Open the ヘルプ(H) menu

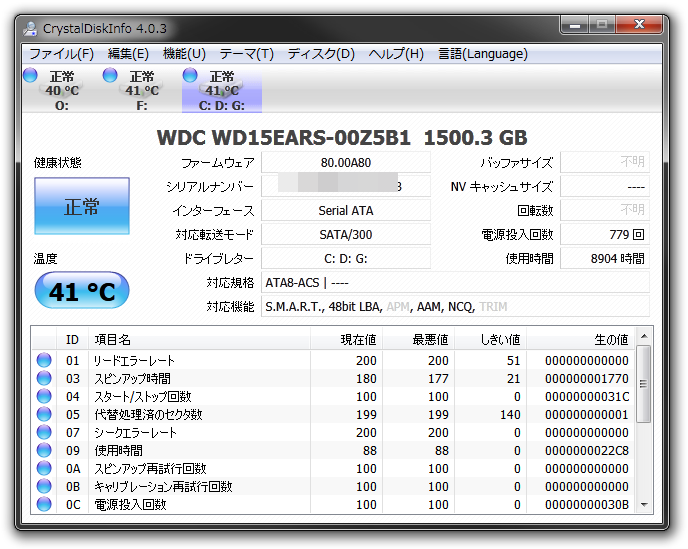396,54
